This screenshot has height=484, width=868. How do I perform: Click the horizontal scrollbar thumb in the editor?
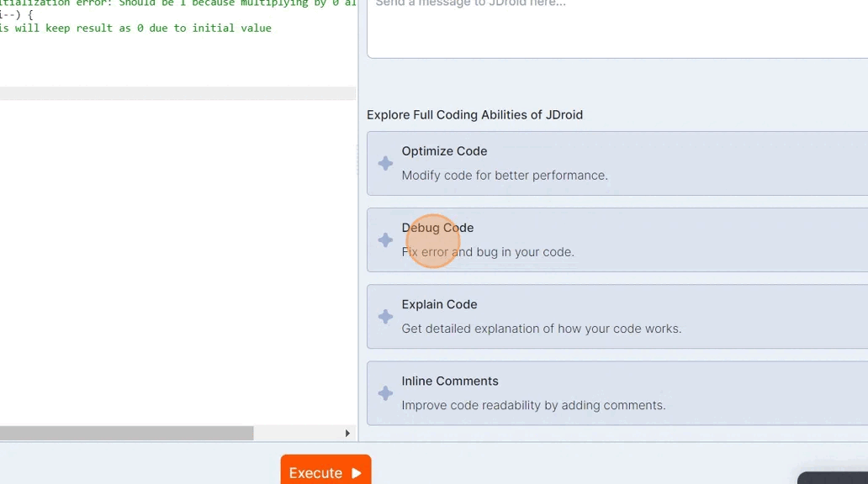126,434
